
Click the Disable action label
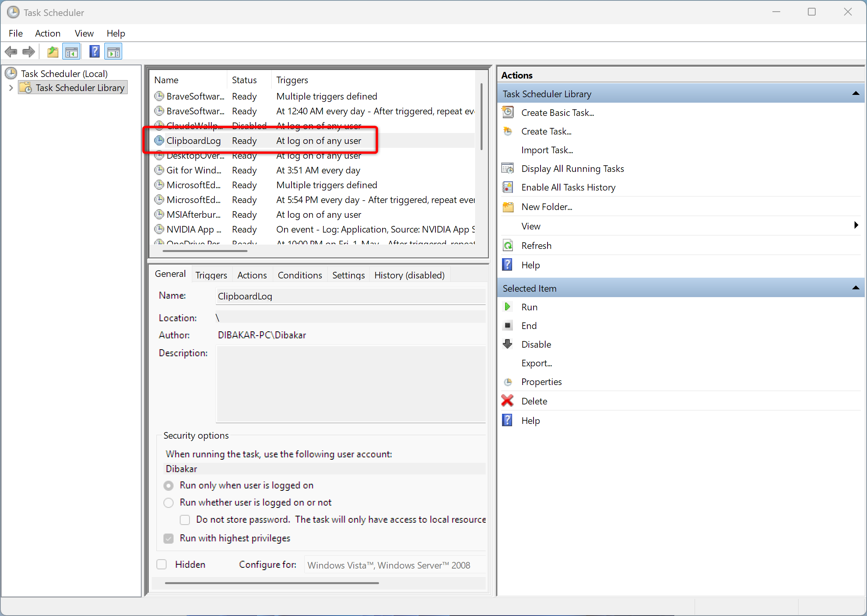(536, 344)
